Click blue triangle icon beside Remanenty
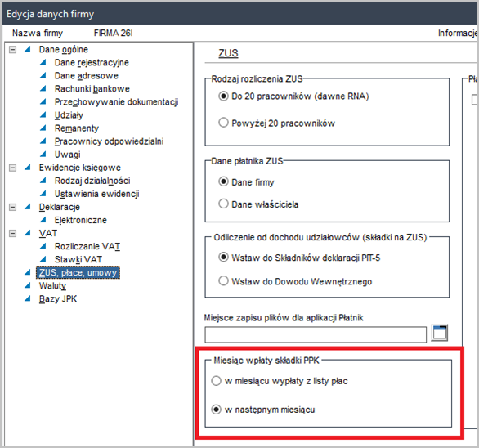 click(x=43, y=128)
